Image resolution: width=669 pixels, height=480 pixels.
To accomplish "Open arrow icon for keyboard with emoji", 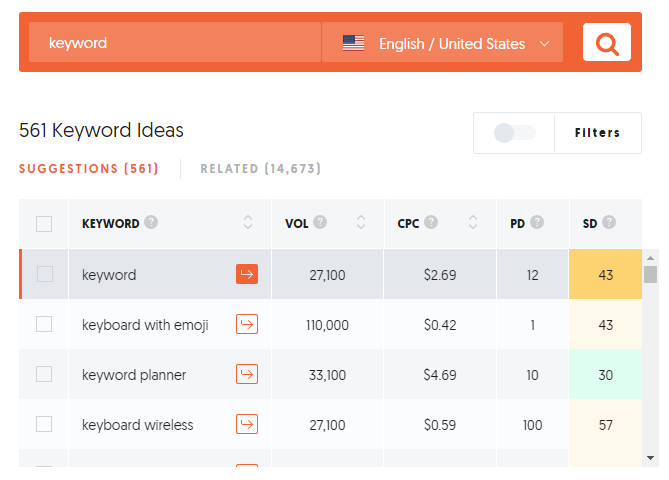I will click(x=247, y=324).
